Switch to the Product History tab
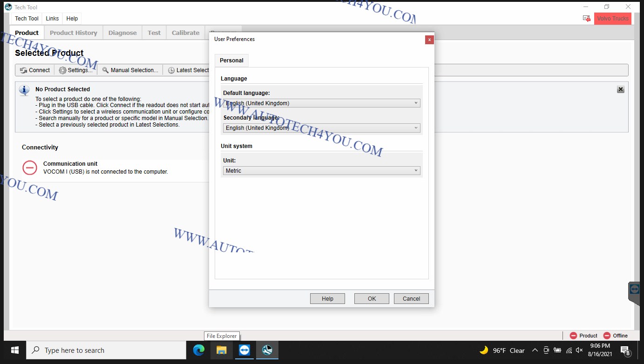The image size is (644, 364). (x=74, y=33)
